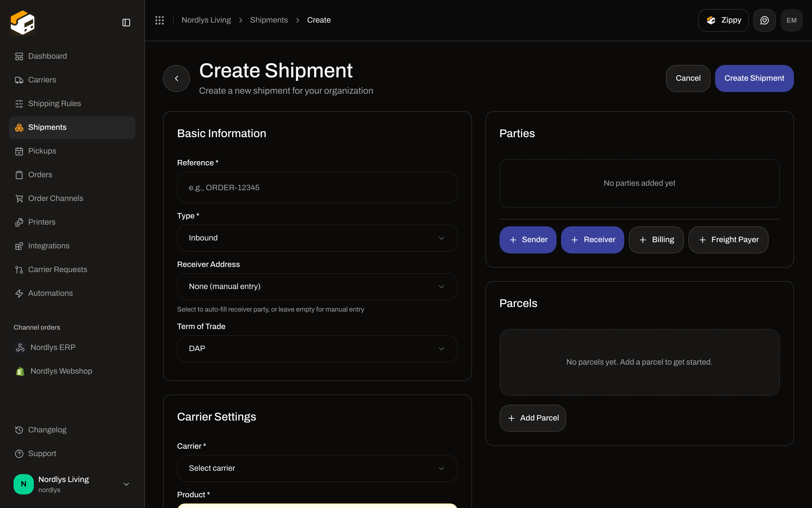Click the Dashboard icon in sidebar
The width and height of the screenshot is (812, 508).
(x=19, y=56)
